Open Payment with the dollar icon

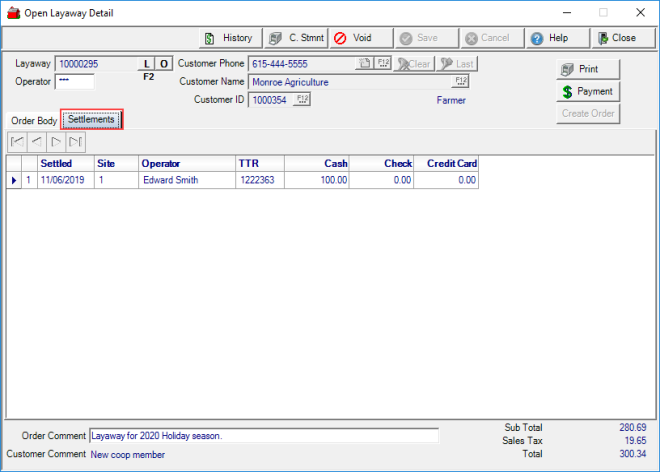coord(588,91)
